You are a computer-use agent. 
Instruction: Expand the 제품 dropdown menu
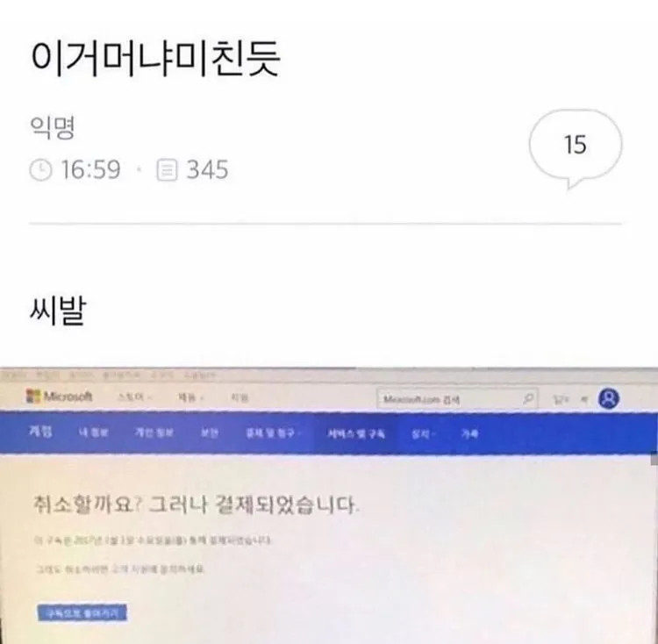pyautogui.click(x=191, y=397)
